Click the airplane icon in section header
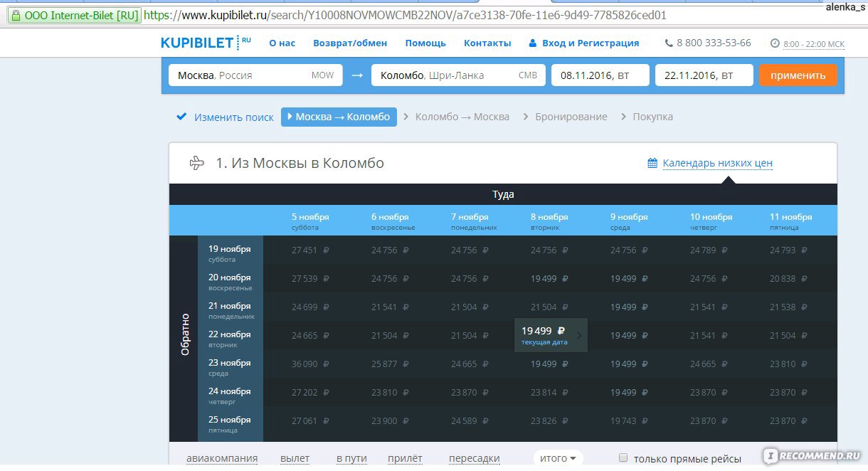Viewport: 868px width, 471px height. pyautogui.click(x=197, y=163)
